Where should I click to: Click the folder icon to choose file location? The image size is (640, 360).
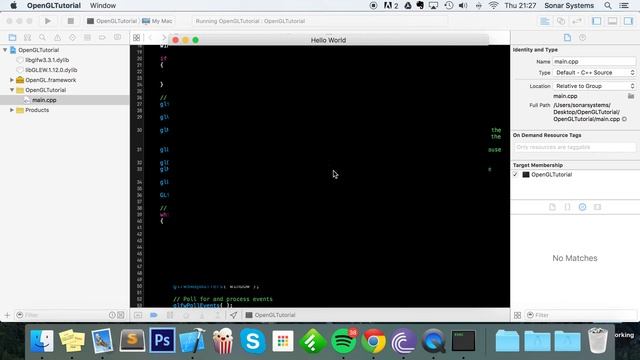click(631, 96)
